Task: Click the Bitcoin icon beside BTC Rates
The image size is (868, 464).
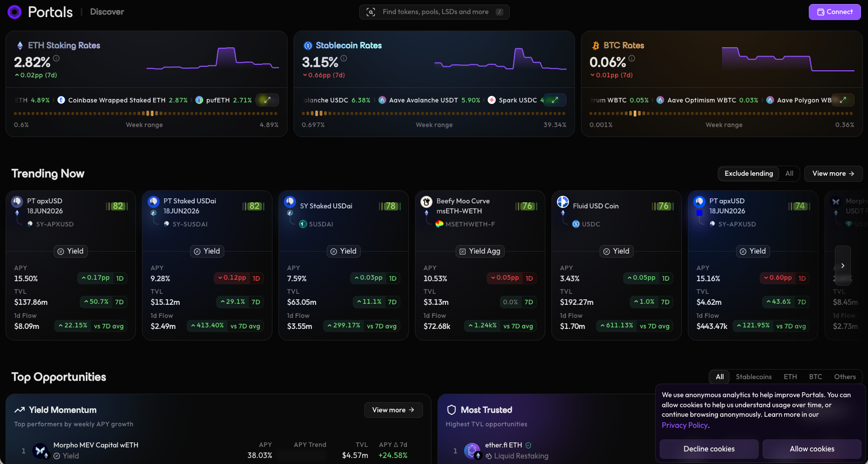Action: [x=596, y=46]
